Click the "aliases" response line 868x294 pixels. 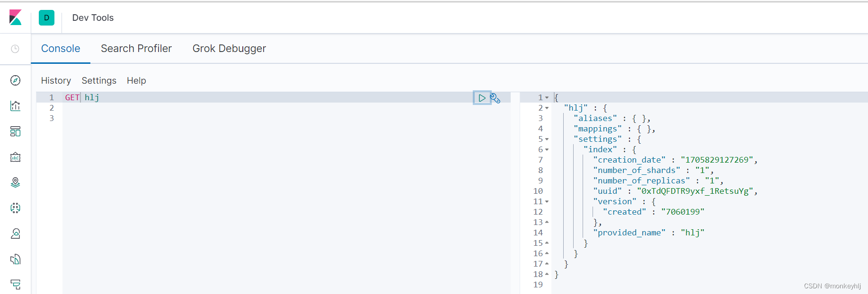[x=612, y=118]
